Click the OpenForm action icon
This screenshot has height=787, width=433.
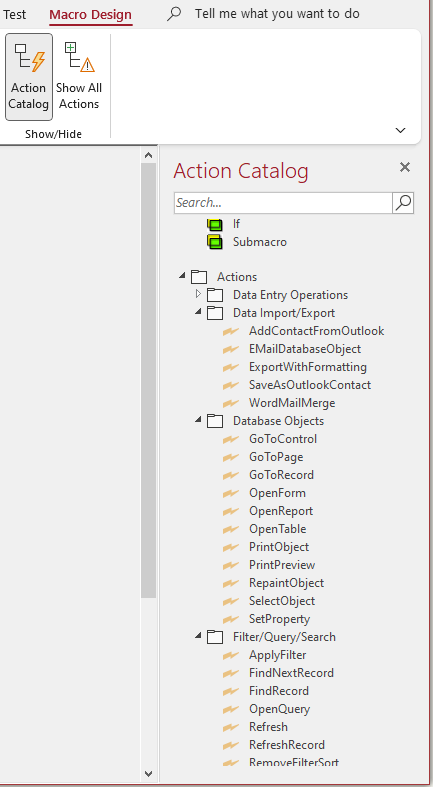(x=231, y=493)
